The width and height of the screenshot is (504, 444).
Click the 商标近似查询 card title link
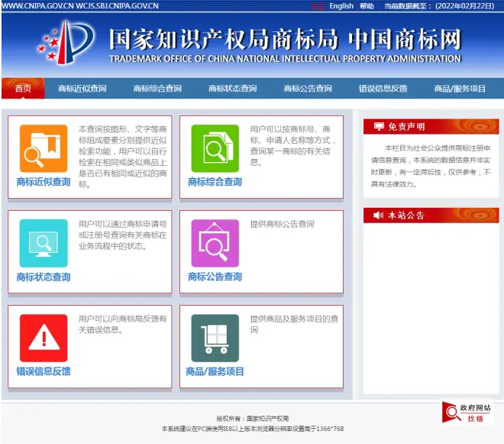click(44, 182)
